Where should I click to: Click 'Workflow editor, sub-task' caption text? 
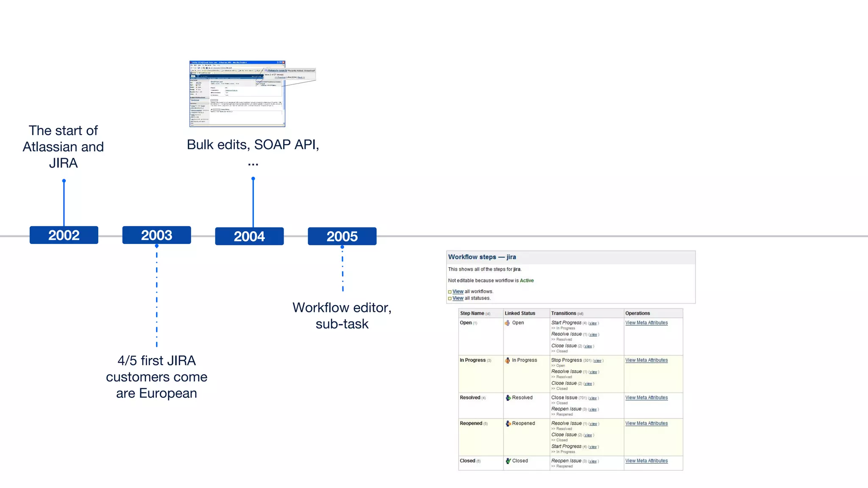(x=342, y=316)
